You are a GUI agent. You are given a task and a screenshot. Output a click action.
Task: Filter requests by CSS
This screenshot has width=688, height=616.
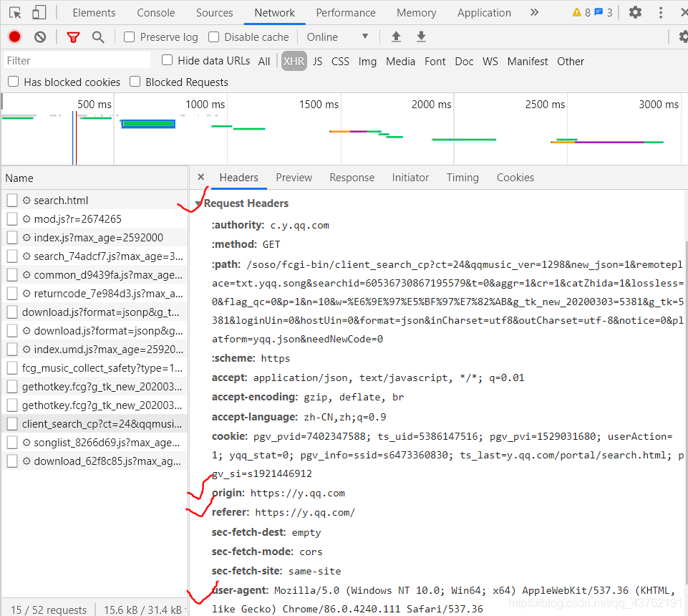pyautogui.click(x=340, y=62)
